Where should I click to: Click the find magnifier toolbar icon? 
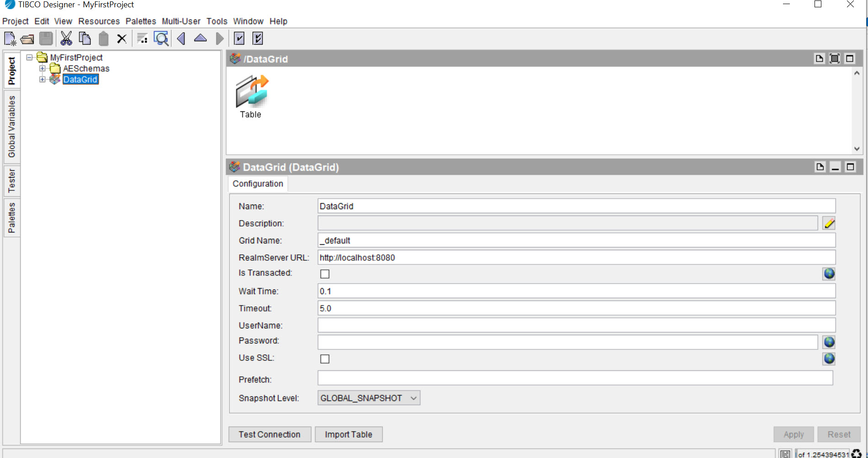161,39
